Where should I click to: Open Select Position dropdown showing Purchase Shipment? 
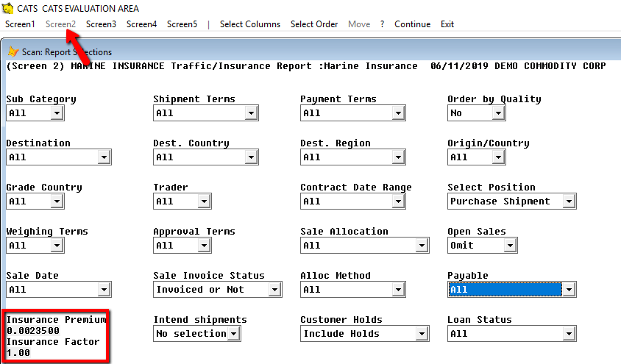569,201
